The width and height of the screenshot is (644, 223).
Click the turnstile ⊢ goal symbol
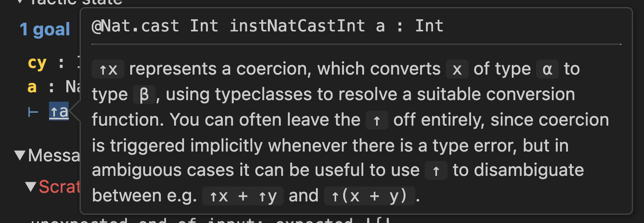click(33, 113)
